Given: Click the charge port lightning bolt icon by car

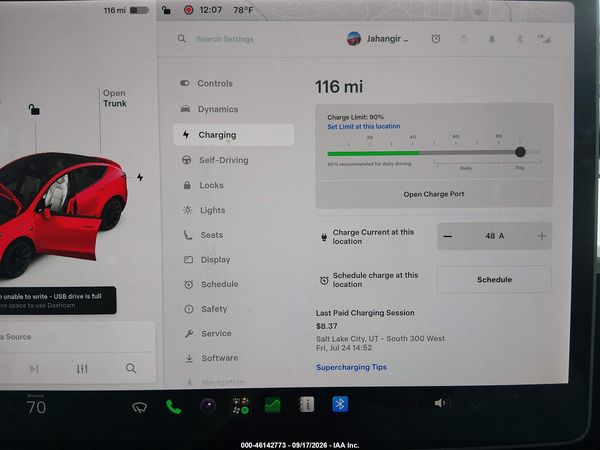Looking at the screenshot, I should (140, 177).
